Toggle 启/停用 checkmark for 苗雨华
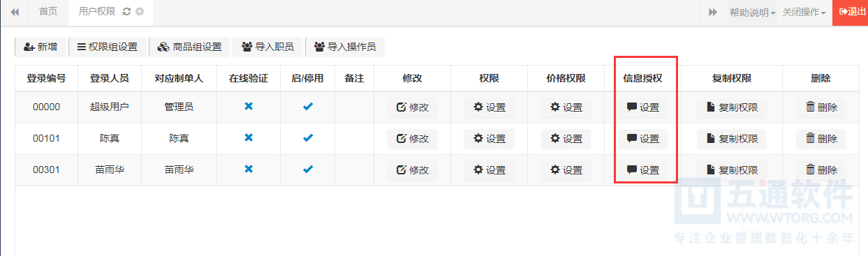This screenshot has height=256, width=868. point(307,169)
